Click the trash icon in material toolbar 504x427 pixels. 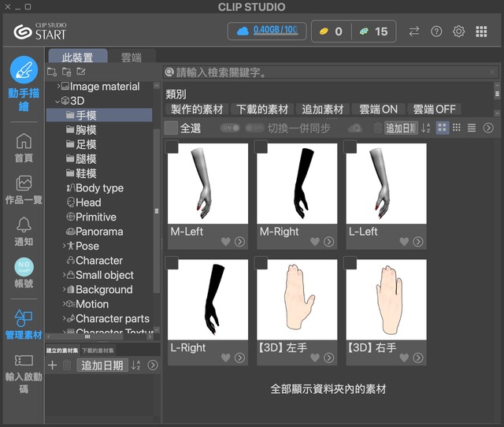click(x=378, y=128)
